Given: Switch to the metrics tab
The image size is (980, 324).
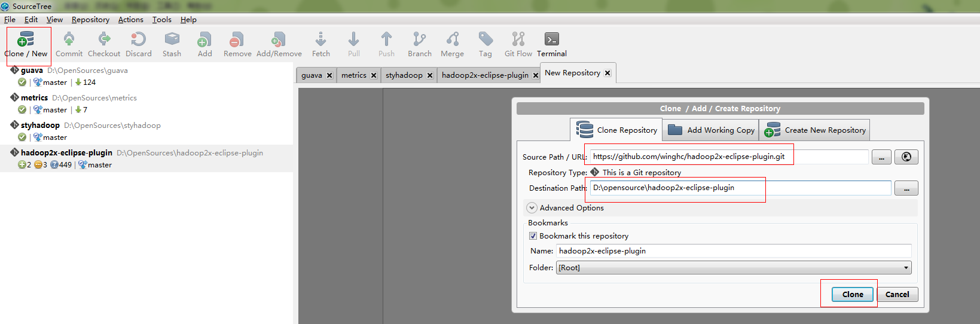Looking at the screenshot, I should pyautogui.click(x=353, y=75).
